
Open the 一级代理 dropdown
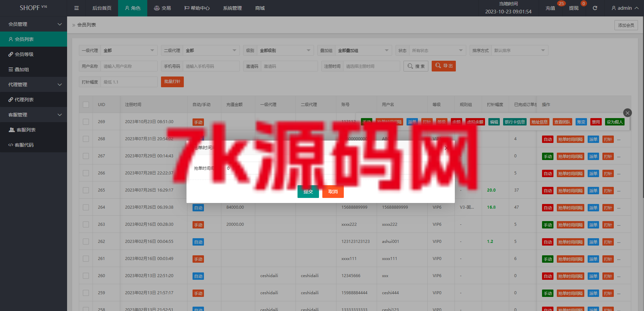129,50
